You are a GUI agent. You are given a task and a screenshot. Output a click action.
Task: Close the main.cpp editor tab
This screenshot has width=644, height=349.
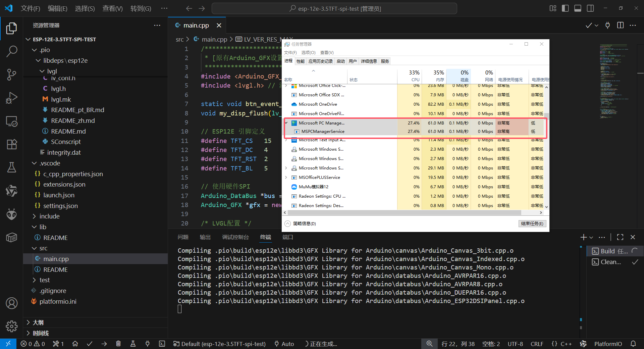[x=219, y=26]
